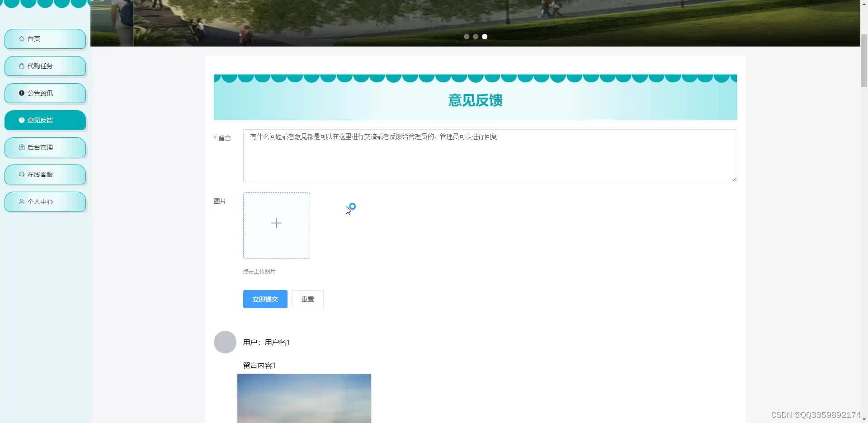Screen dimensions: 868x423
Task: Click the 点击上传图片 hint text
Action: 259,272
